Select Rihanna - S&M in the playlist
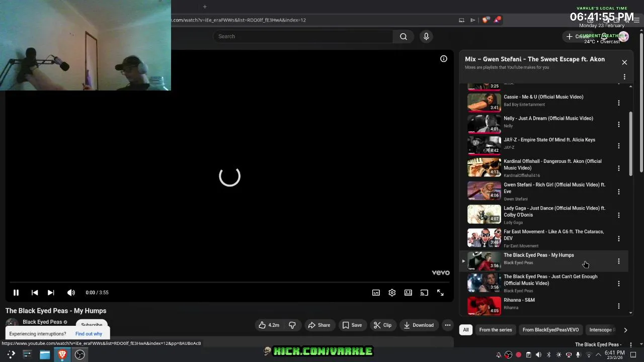644x362 pixels. click(x=519, y=300)
